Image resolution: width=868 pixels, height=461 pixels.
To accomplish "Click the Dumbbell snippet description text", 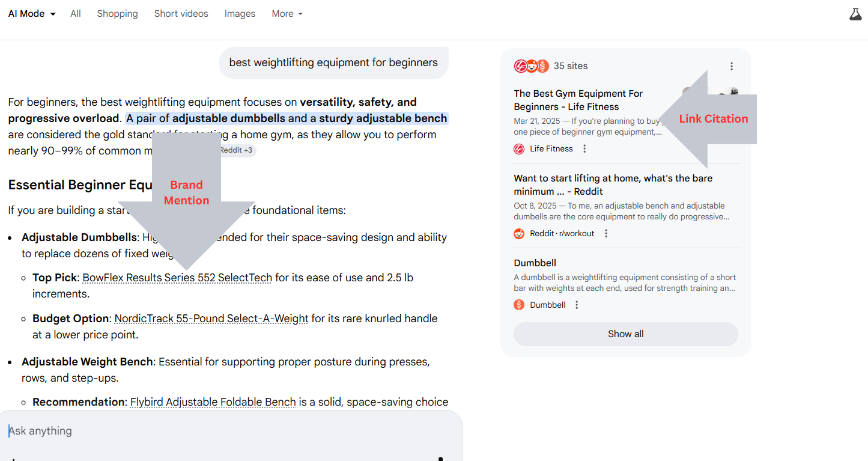I will pos(625,282).
